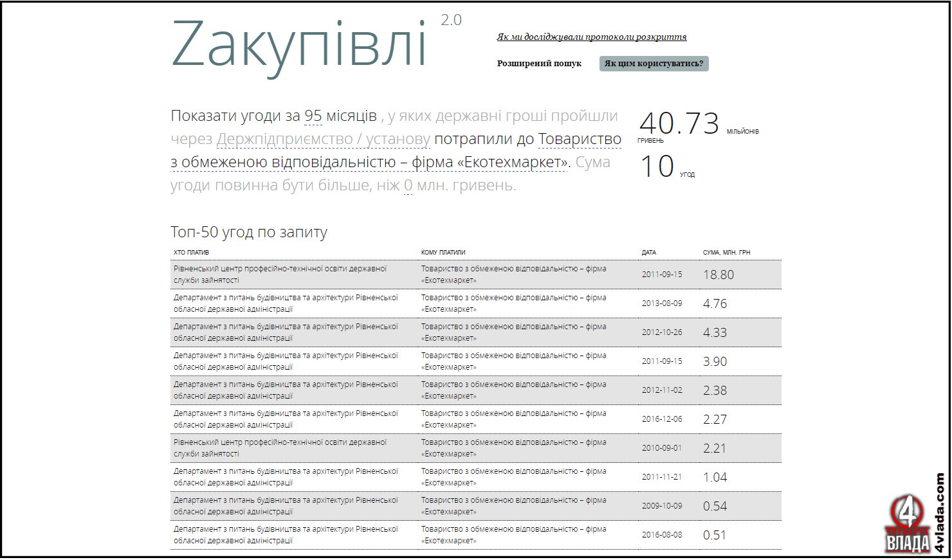Viewport: 952px width, 560px height.
Task: Click sum value 4.76
Action: point(715,303)
